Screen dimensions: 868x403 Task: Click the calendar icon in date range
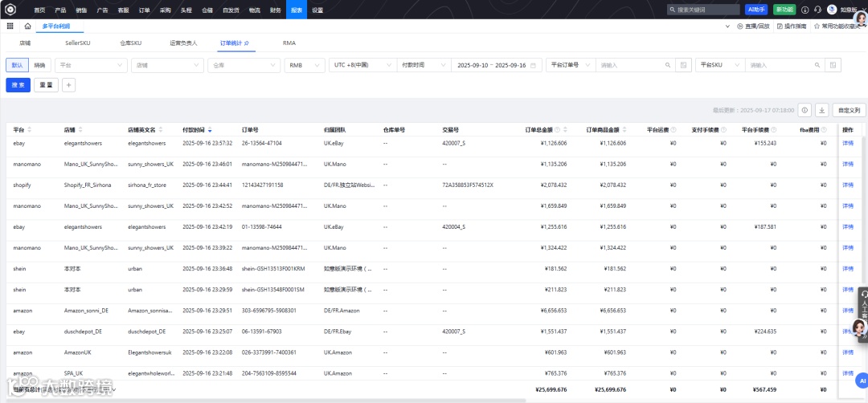tap(533, 65)
